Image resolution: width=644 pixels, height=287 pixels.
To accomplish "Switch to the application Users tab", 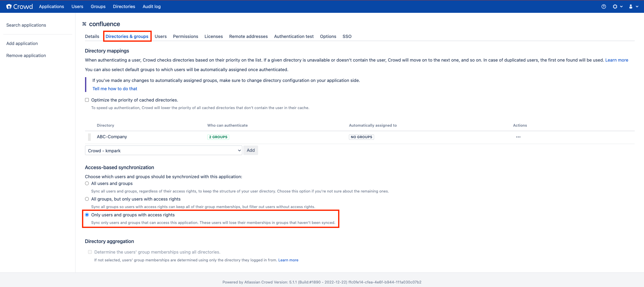I will [x=161, y=36].
